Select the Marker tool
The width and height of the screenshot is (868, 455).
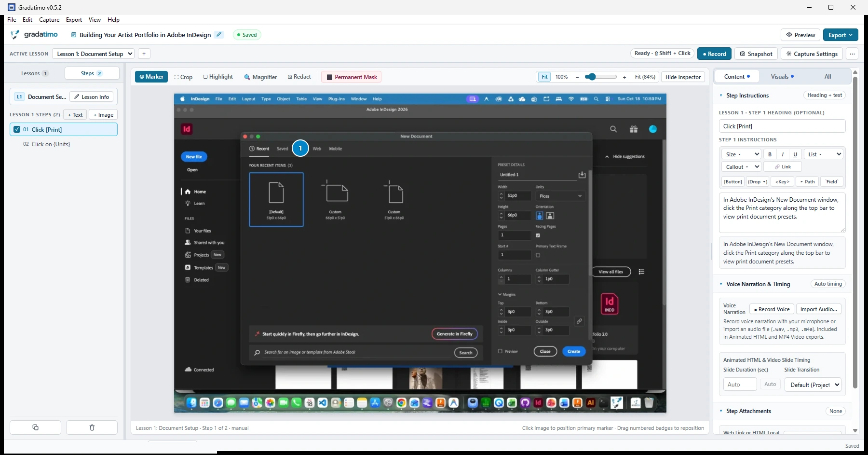[151, 77]
